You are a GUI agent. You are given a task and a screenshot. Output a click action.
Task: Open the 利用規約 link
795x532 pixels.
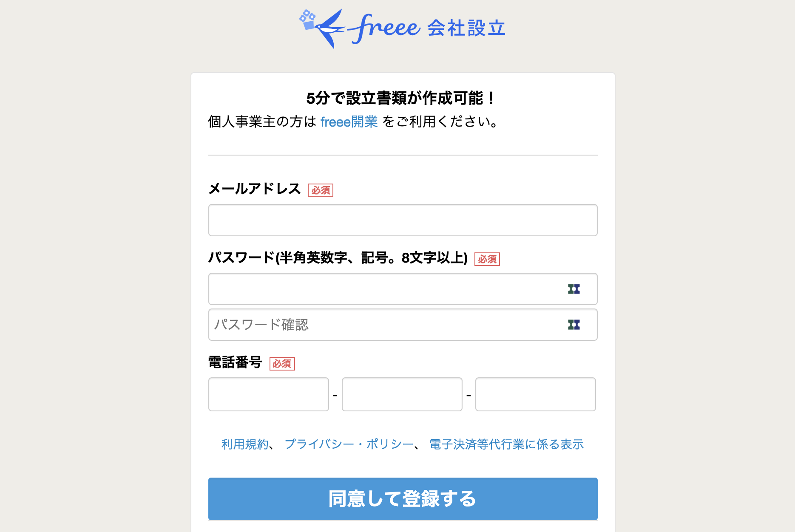tap(245, 444)
